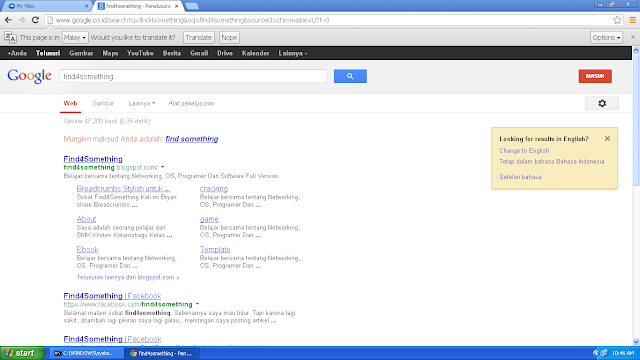The height and width of the screenshot is (360, 640).
Task: Click the red MASUK sign-in button
Action: (x=595, y=76)
